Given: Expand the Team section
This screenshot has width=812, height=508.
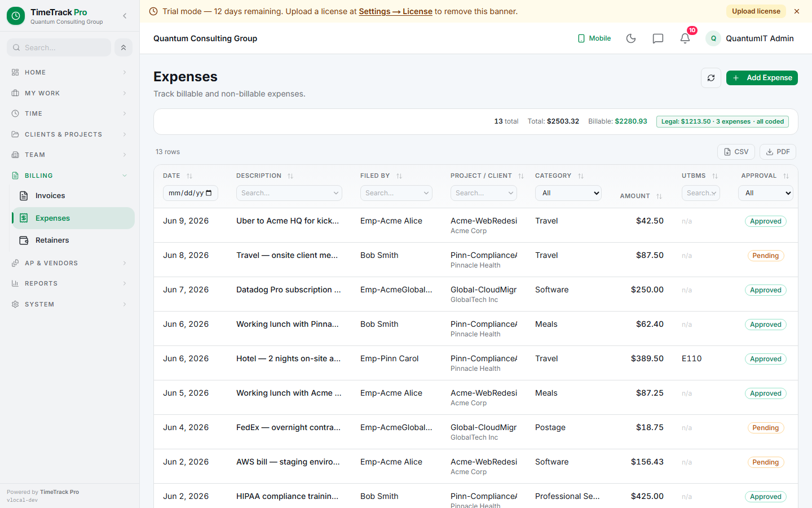Looking at the screenshot, I should pyautogui.click(x=70, y=155).
